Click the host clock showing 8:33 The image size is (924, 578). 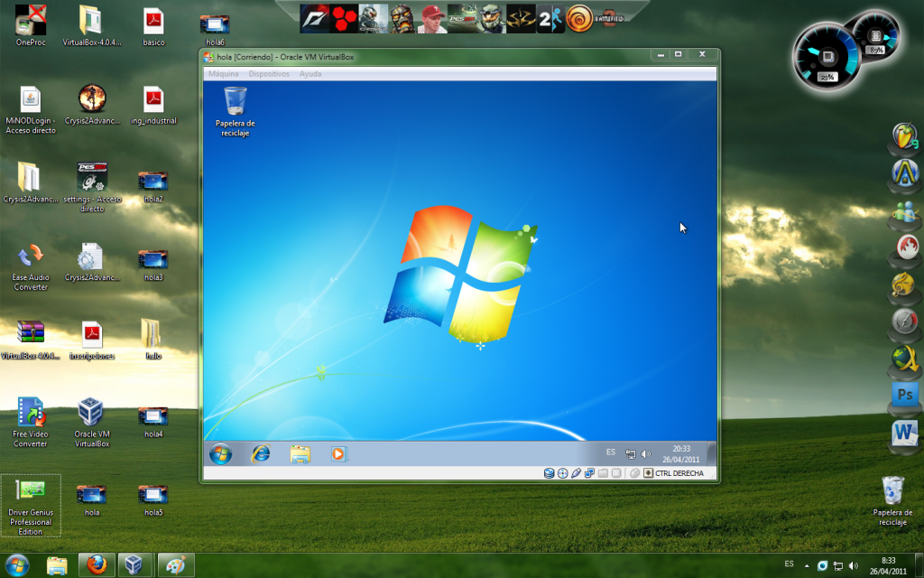point(888,565)
